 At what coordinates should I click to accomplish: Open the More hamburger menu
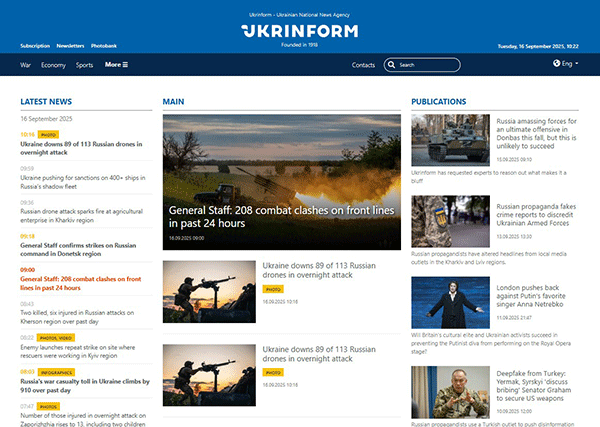(116, 65)
